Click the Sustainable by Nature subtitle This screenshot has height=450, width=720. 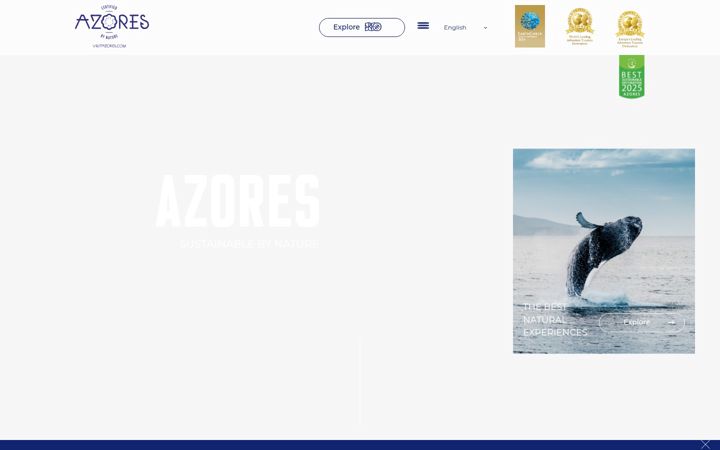click(x=249, y=244)
